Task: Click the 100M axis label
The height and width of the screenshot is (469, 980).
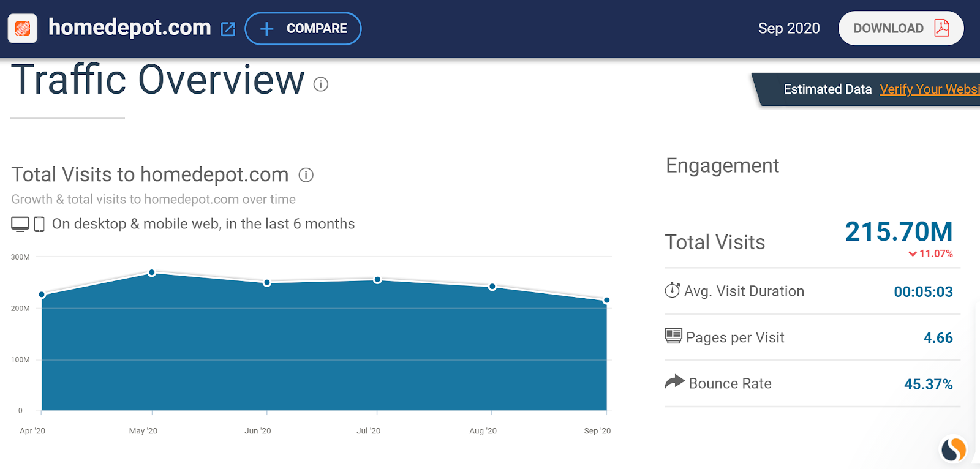Action: pyautogui.click(x=20, y=360)
